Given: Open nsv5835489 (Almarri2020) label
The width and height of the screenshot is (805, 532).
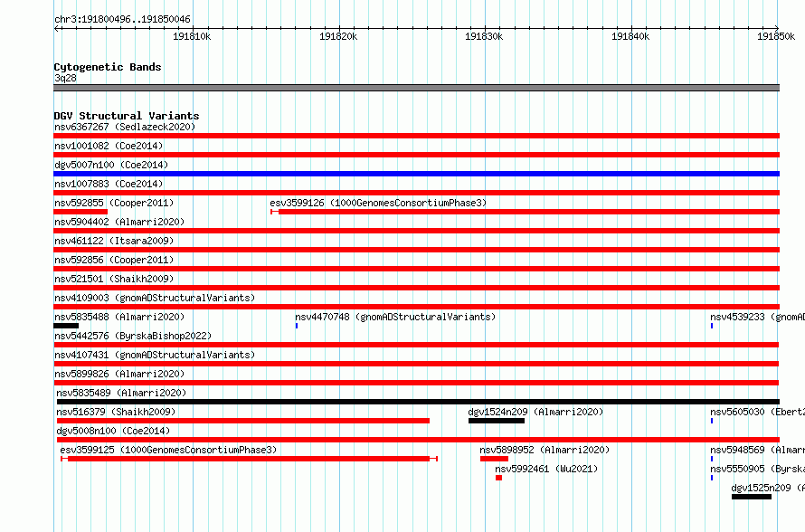Looking at the screenshot, I should coord(121,393).
